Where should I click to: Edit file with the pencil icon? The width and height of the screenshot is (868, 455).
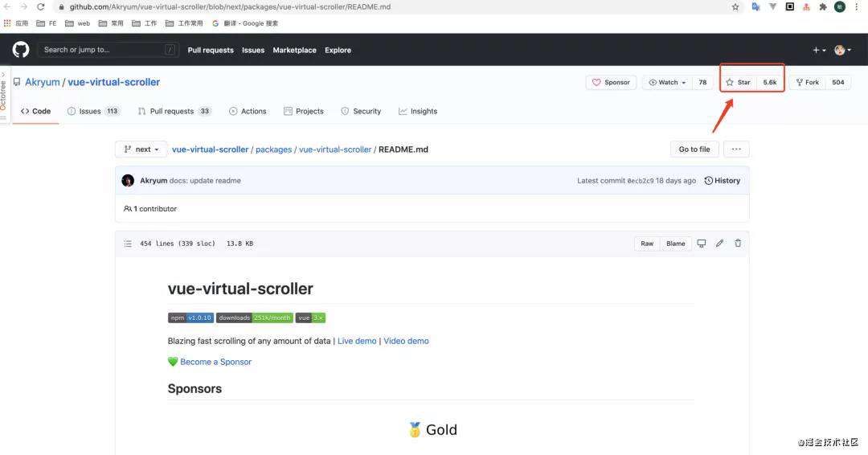point(719,244)
